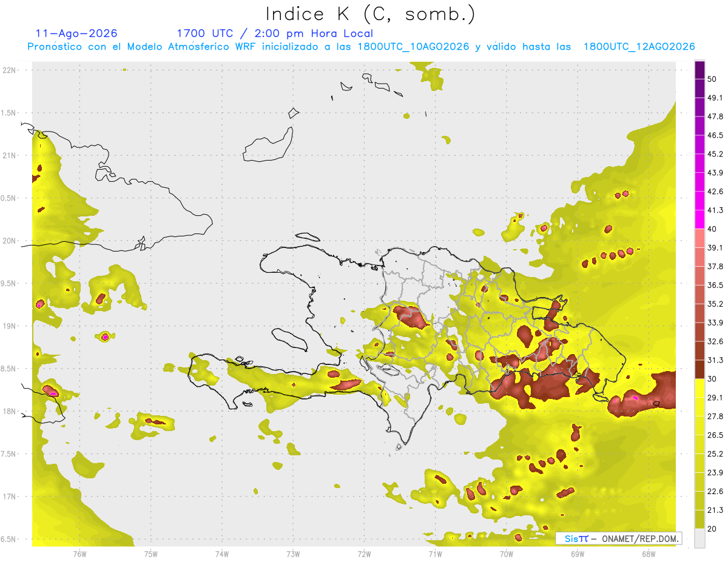
Task: Click the colorbar value 35.2
Action: tap(715, 304)
